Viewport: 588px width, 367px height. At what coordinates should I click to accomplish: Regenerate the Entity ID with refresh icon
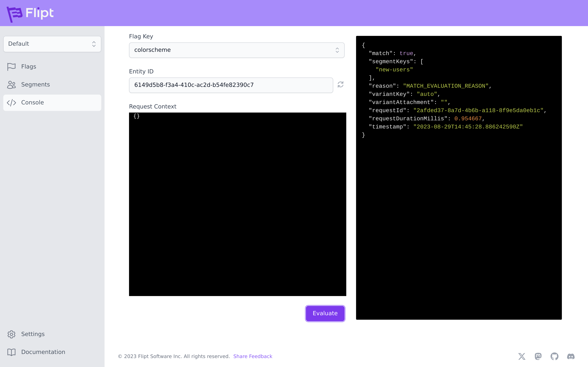pos(340,84)
